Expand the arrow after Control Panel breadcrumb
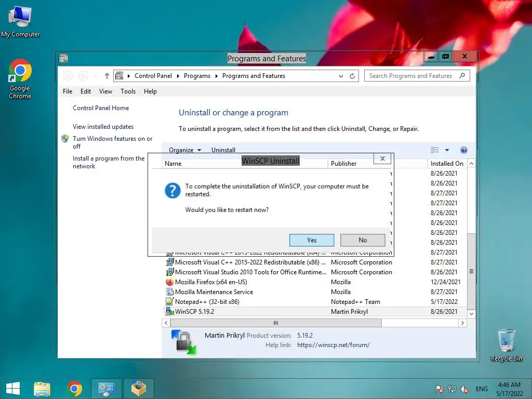 [178, 76]
